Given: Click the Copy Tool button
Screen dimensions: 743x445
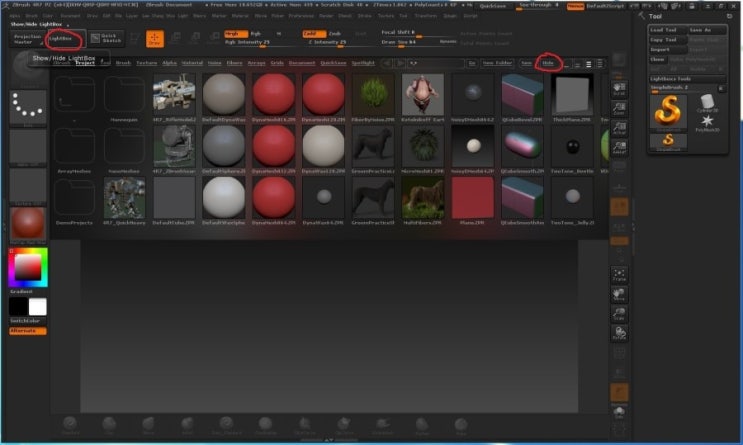Looking at the screenshot, I should coord(668,40).
